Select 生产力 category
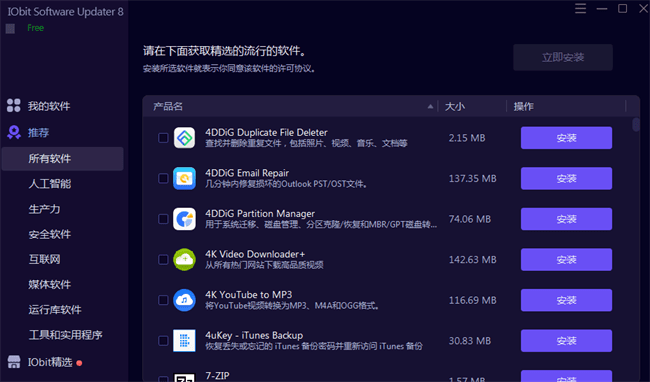Screen dimensions: 650x382 (44, 209)
